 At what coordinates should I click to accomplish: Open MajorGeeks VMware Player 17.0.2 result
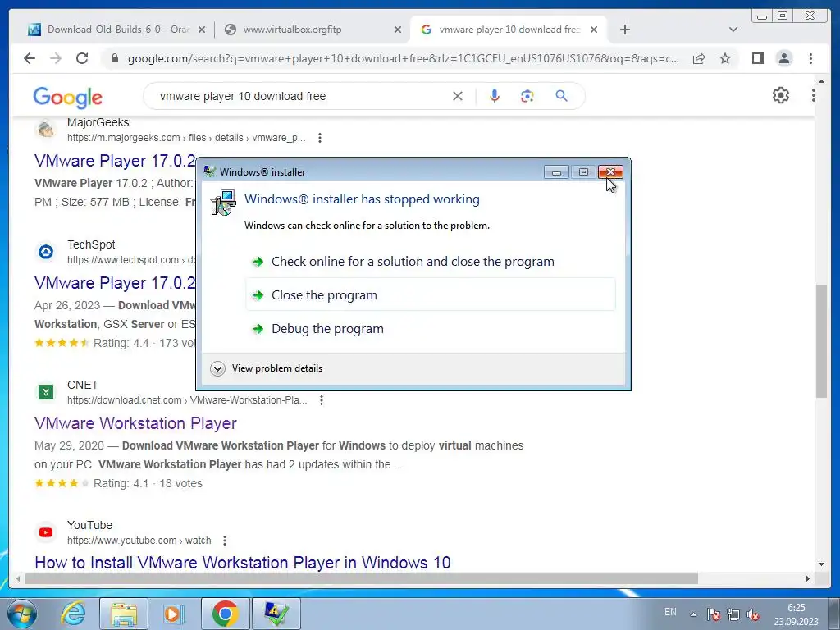[x=115, y=161]
